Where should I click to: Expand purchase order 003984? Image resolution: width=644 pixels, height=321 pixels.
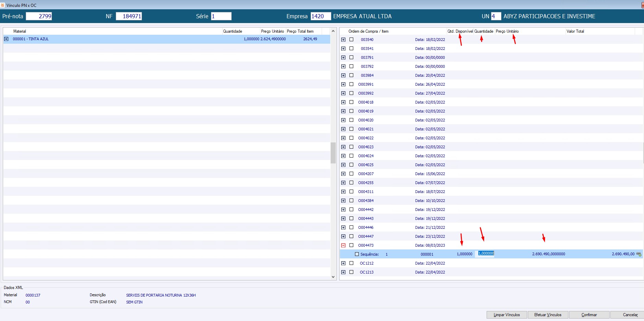pyautogui.click(x=343, y=75)
